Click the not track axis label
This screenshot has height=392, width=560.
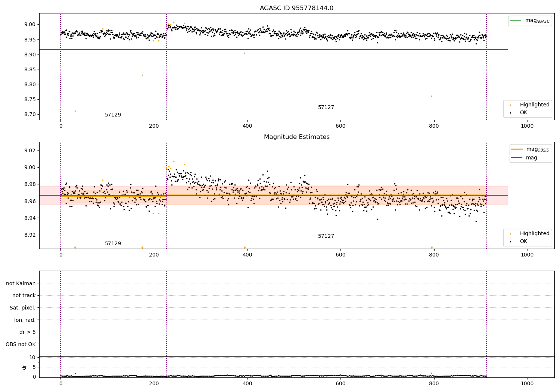(24, 296)
